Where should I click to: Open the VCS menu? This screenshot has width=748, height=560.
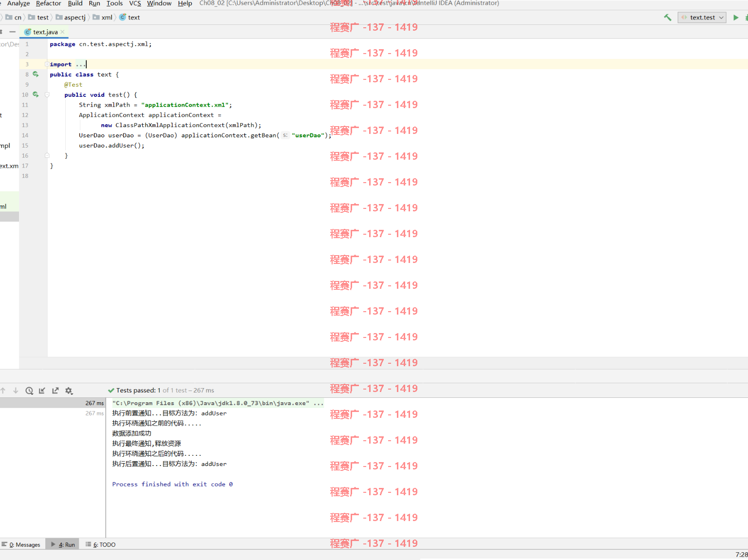(135, 3)
